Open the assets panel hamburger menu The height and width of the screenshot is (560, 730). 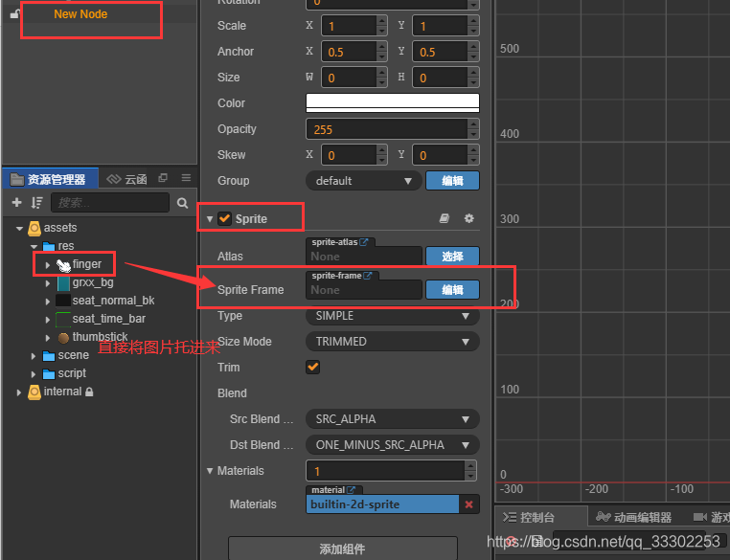click(186, 178)
